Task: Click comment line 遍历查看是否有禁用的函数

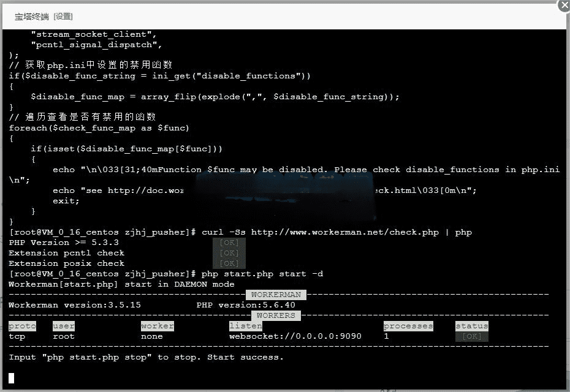Action: (83, 117)
